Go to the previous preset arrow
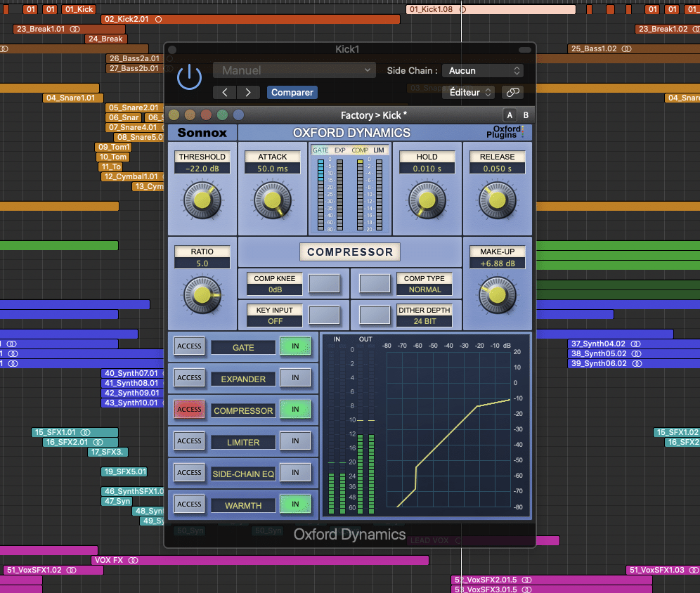Viewport: 700px width, 593px height. tap(225, 92)
